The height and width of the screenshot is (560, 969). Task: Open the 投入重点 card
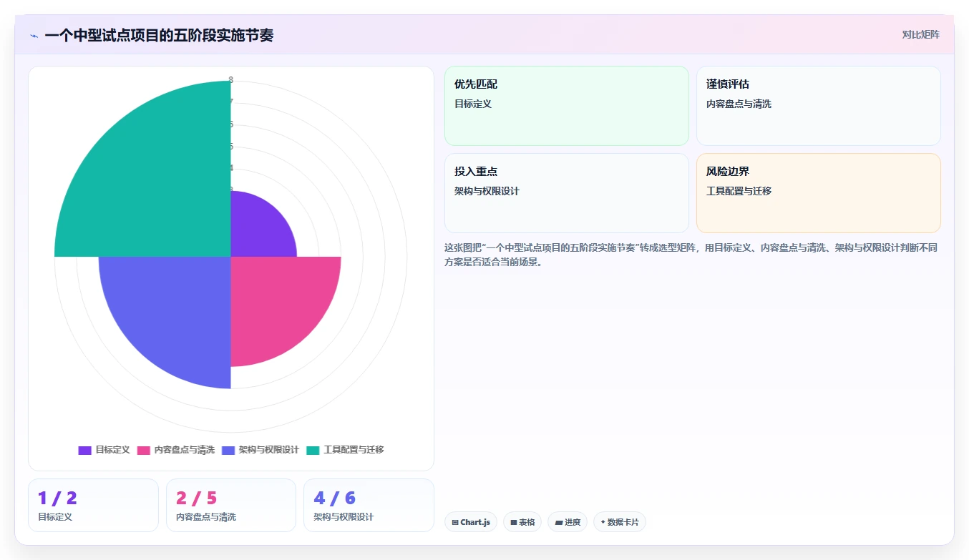pos(566,193)
